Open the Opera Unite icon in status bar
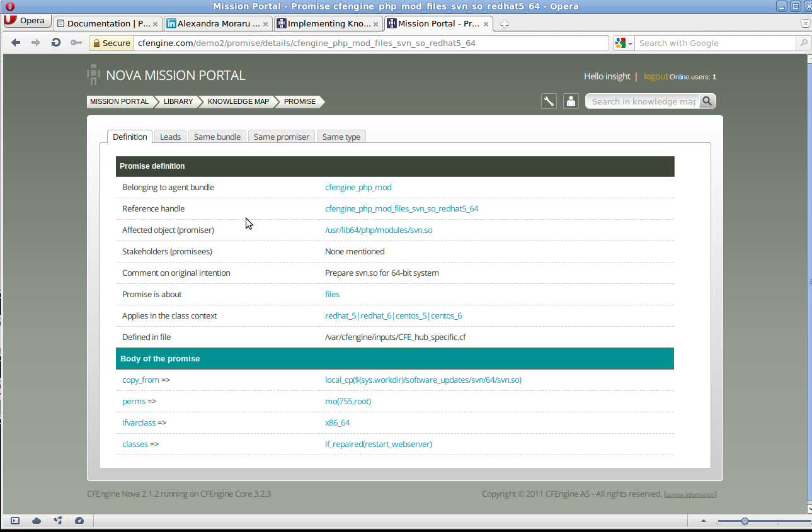This screenshot has width=812, height=532. coord(58,521)
